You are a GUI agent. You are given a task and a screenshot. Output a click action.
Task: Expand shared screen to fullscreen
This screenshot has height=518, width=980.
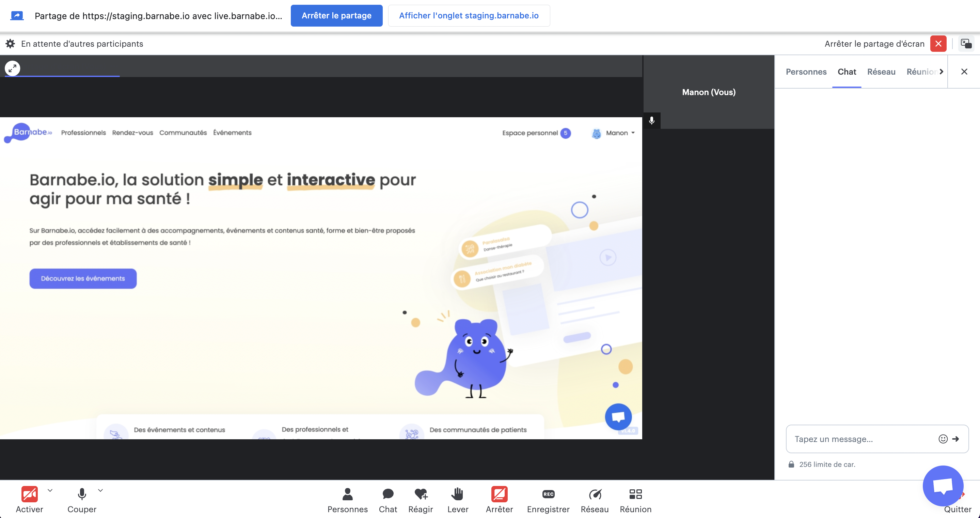click(13, 68)
